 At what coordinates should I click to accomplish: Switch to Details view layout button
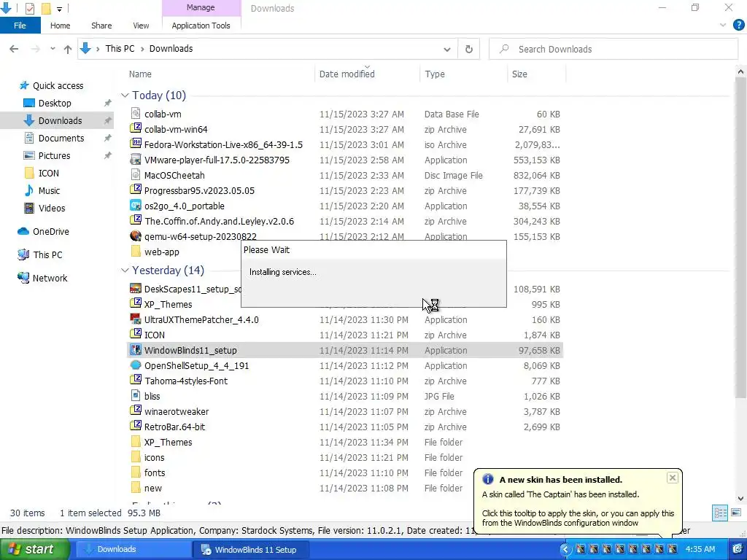click(720, 513)
